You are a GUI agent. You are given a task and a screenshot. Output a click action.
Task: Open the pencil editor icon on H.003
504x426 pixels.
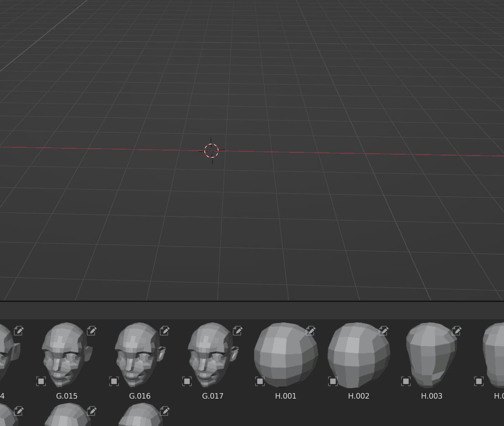pos(457,331)
